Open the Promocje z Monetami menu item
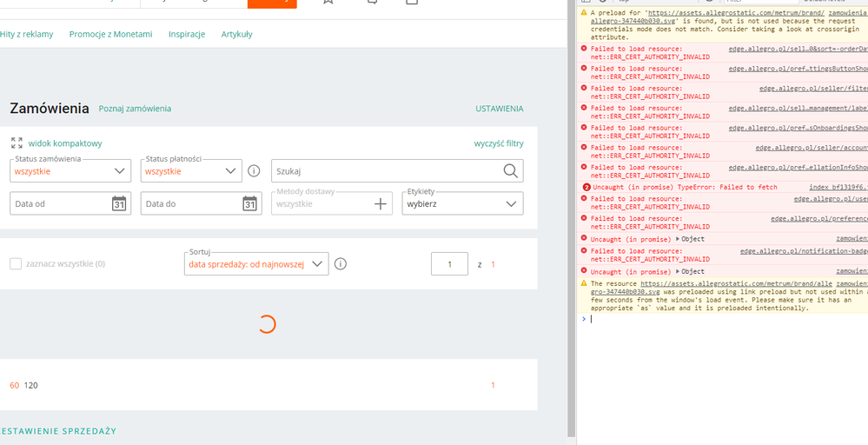This screenshot has height=445, width=868. tap(110, 34)
